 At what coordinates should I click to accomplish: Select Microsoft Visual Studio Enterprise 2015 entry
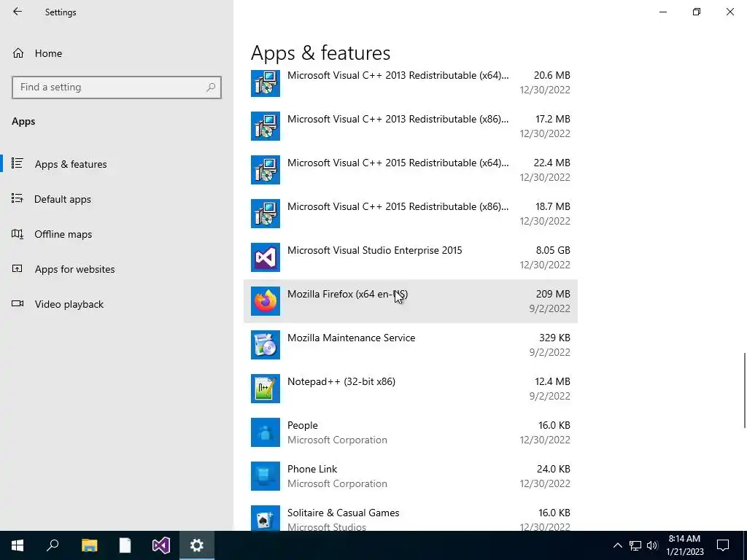[x=411, y=257]
